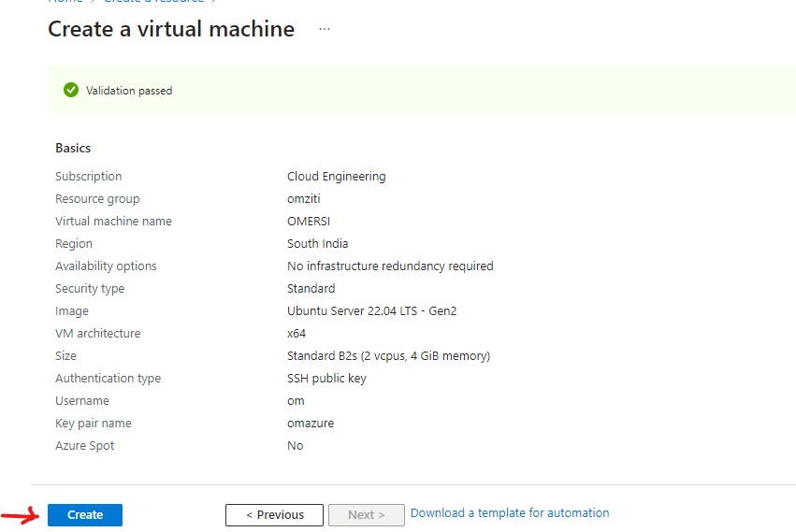Select the omazure key pair name value

pyautogui.click(x=310, y=424)
